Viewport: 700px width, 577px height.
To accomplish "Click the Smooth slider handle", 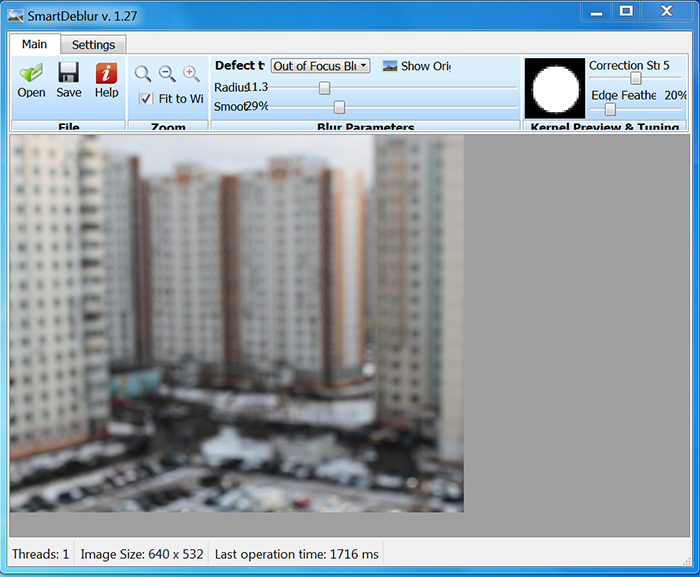I will coord(339,107).
